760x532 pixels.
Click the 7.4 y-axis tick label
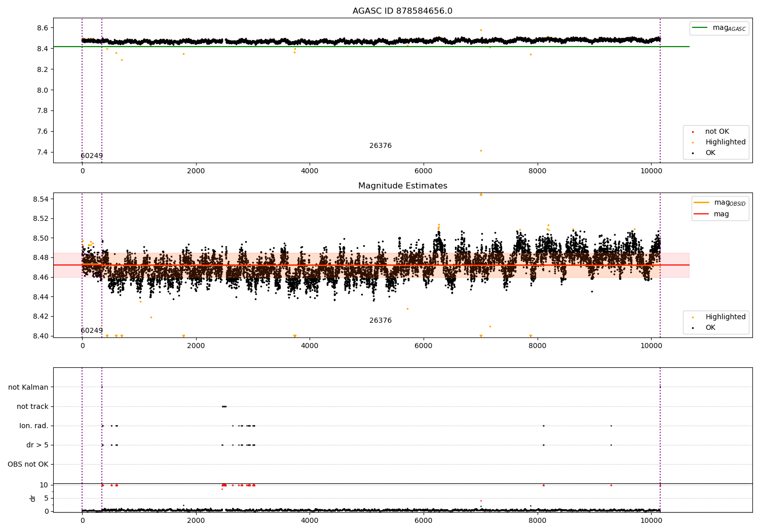click(x=43, y=153)
